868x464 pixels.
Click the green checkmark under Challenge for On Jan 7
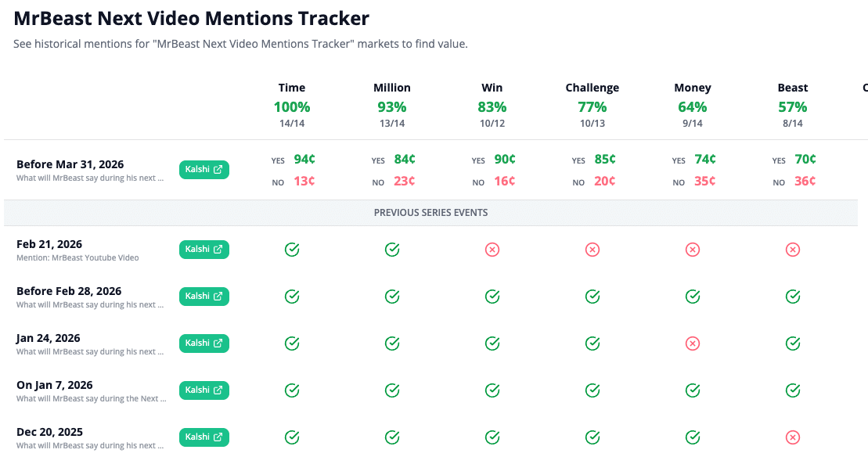pyautogui.click(x=592, y=390)
